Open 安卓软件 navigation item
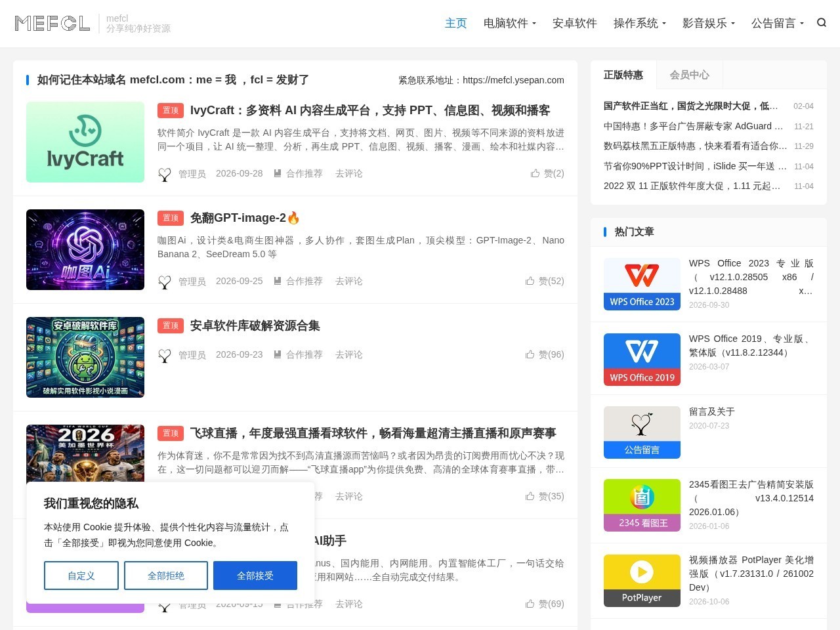This screenshot has height=630, width=840. pyautogui.click(x=575, y=23)
